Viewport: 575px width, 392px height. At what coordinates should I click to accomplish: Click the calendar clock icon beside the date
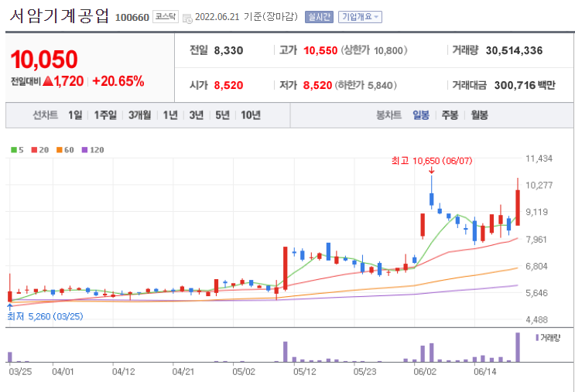click(187, 18)
